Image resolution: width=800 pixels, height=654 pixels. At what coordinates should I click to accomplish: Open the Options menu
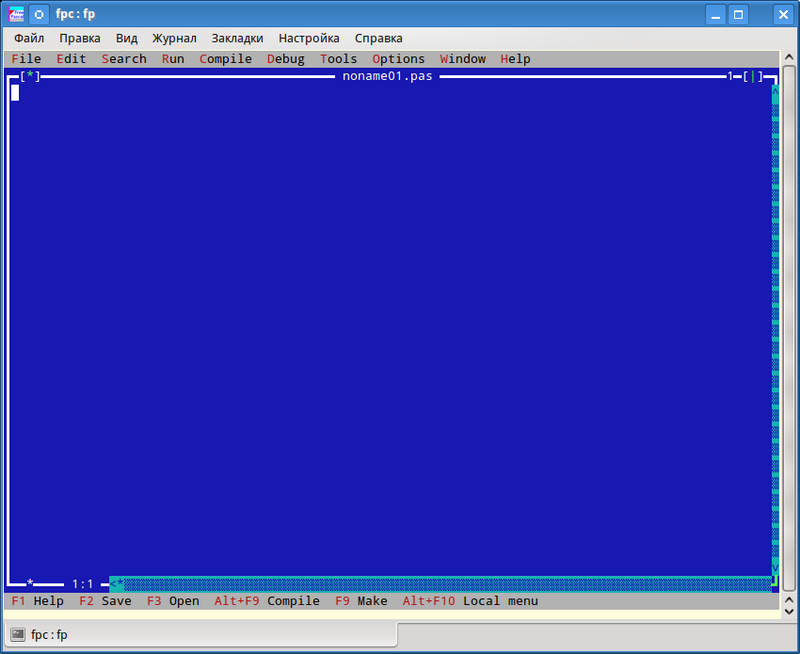pos(398,59)
